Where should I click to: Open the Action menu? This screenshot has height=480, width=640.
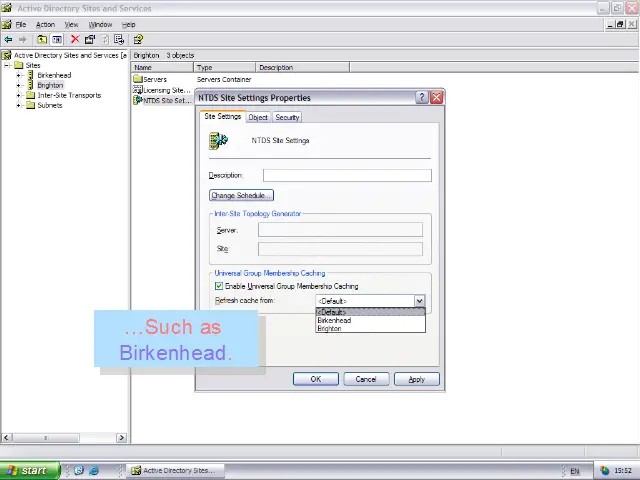tap(45, 24)
